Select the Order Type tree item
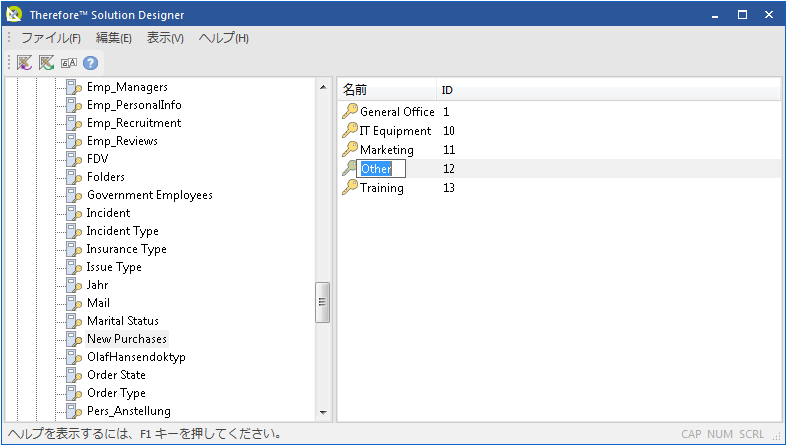The width and height of the screenshot is (786, 446). point(116,393)
